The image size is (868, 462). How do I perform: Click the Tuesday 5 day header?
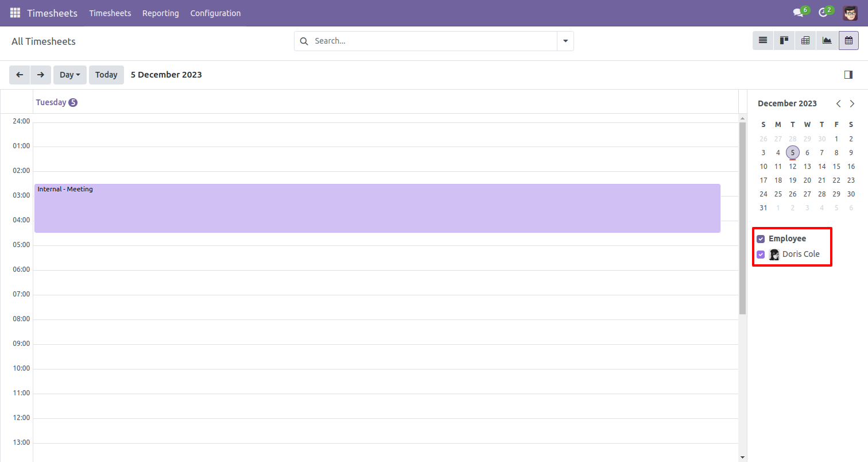(x=56, y=102)
